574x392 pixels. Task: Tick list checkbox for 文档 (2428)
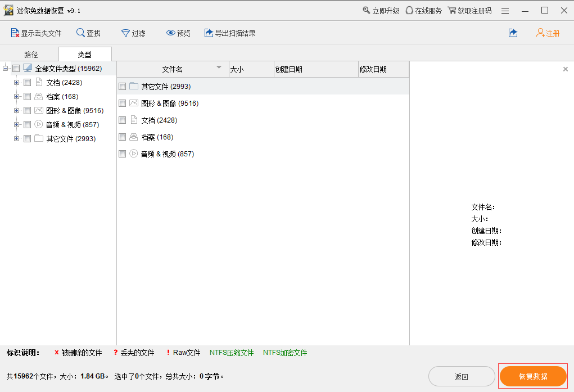click(x=122, y=120)
